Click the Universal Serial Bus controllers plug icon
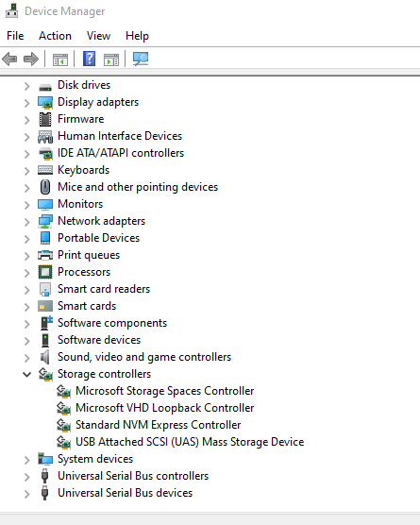Viewport: 420px width, 525px height. tap(45, 477)
